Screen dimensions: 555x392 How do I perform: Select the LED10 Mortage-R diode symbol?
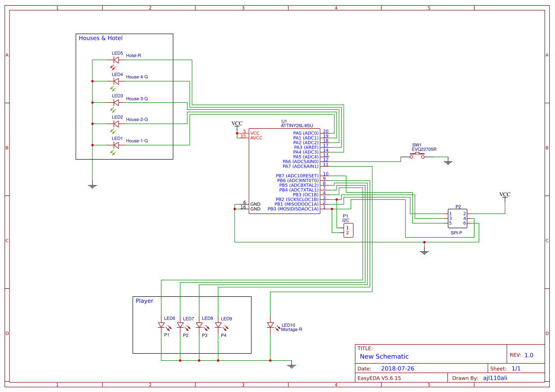271,326
